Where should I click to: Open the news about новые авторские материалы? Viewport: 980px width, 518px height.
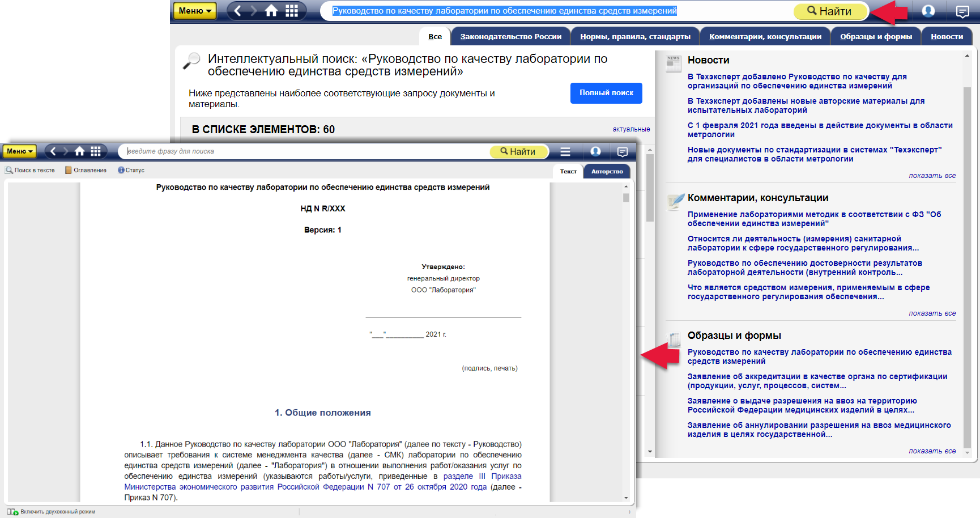pyautogui.click(x=806, y=105)
